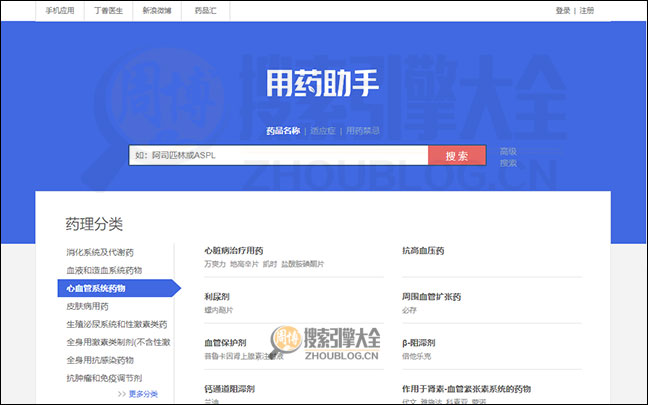Image resolution: width=648 pixels, height=405 pixels.
Task: Open the 螺内酯片 drug link
Action: click(219, 310)
